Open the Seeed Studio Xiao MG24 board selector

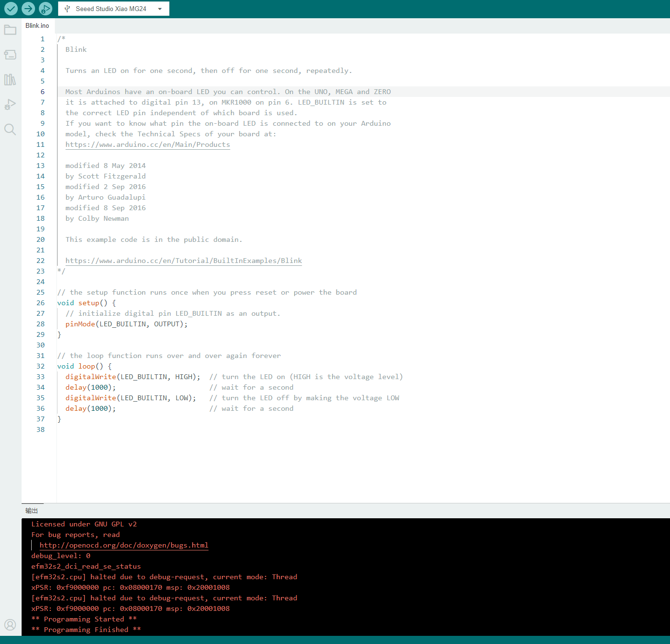pyautogui.click(x=114, y=9)
